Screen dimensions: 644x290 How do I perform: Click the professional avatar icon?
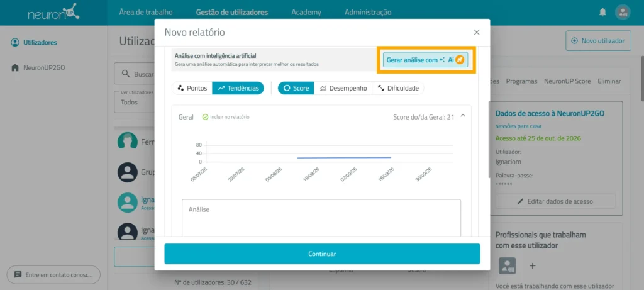coord(508,265)
